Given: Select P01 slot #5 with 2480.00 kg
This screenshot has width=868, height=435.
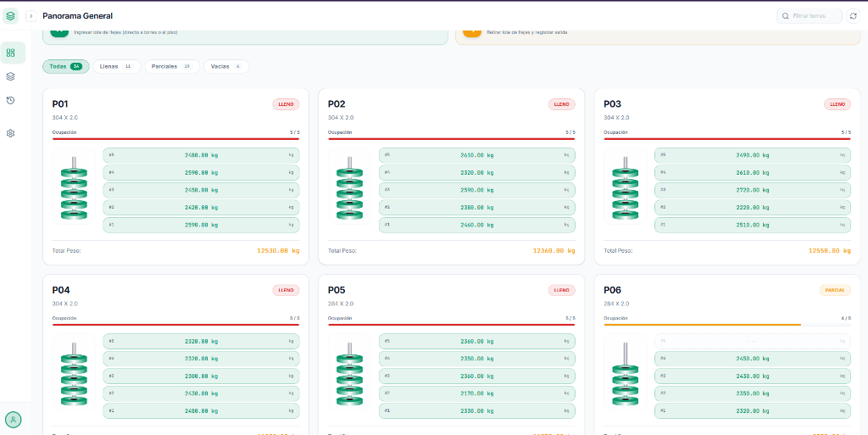Looking at the screenshot, I should (202, 155).
